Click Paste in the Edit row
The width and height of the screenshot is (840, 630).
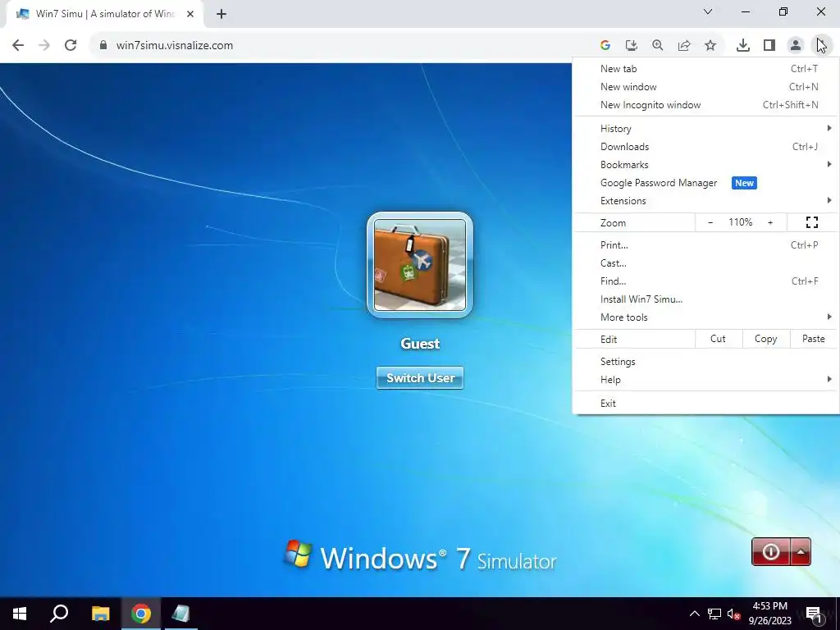pos(814,339)
